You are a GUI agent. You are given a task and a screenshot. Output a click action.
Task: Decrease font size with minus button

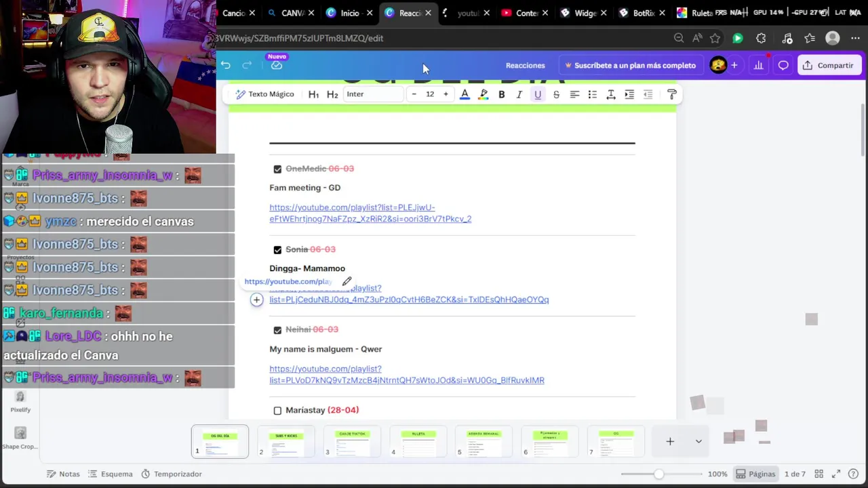[414, 94]
